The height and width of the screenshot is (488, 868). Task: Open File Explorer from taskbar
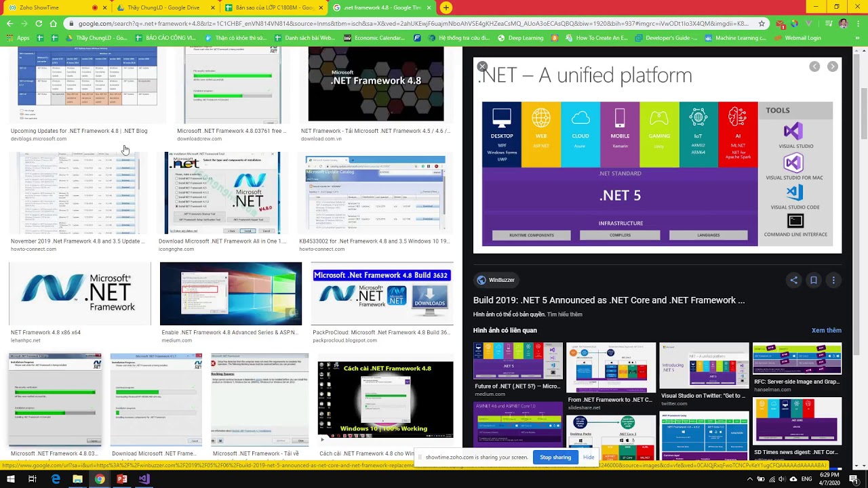click(77, 479)
